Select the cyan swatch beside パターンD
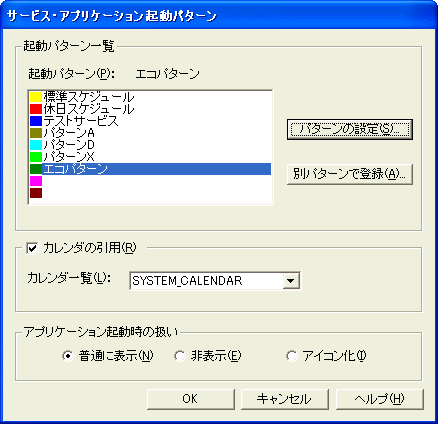 (36, 145)
